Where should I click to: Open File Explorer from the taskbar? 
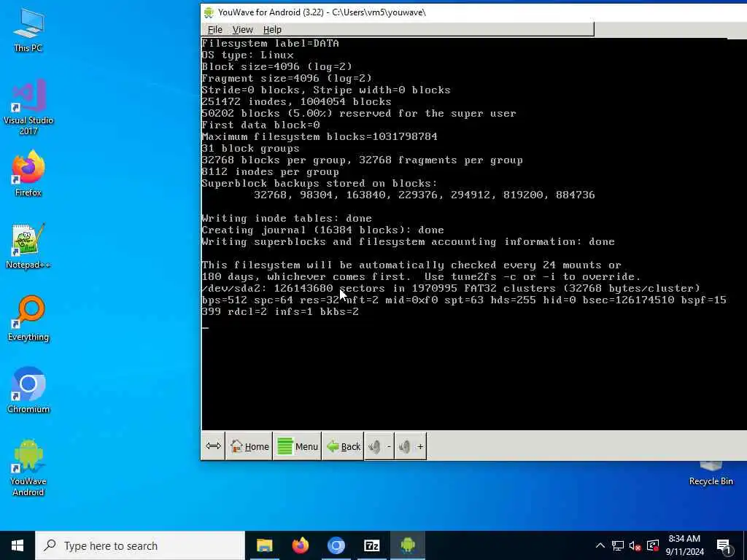click(264, 545)
